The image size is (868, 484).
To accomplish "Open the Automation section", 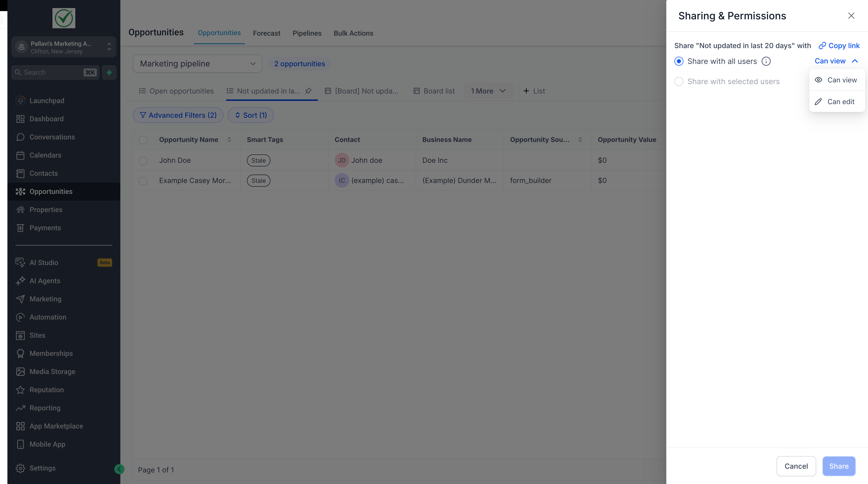I will 48,317.
